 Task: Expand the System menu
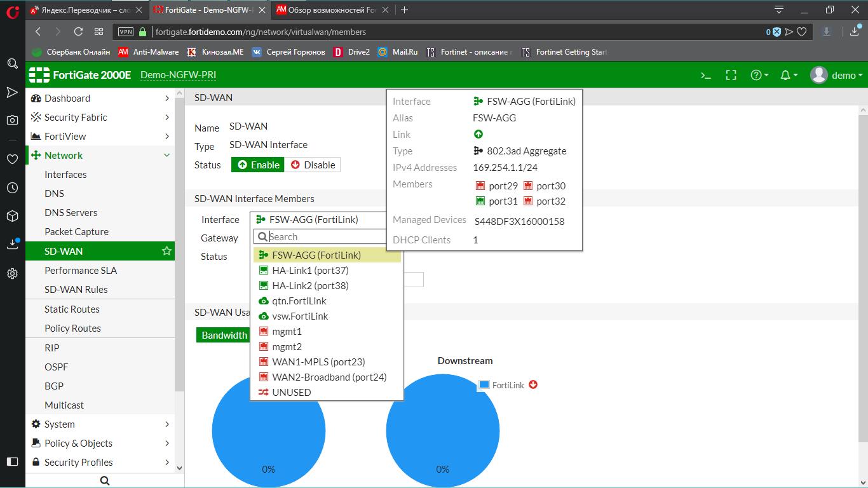click(100, 424)
